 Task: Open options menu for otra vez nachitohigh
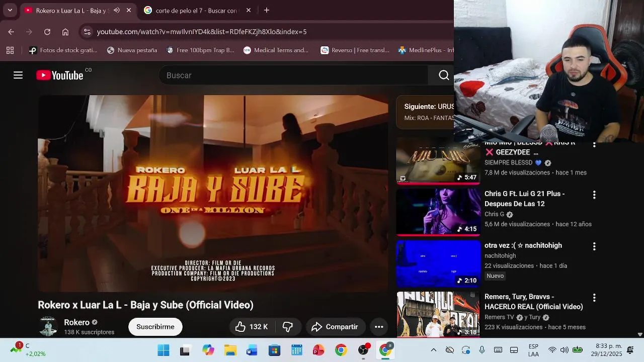(594, 246)
